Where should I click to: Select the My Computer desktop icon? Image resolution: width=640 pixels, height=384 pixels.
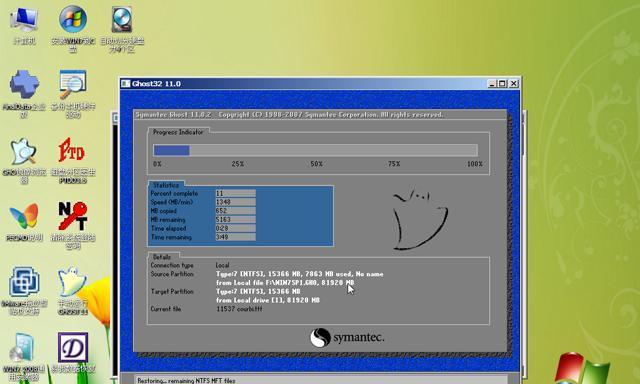pos(24,24)
